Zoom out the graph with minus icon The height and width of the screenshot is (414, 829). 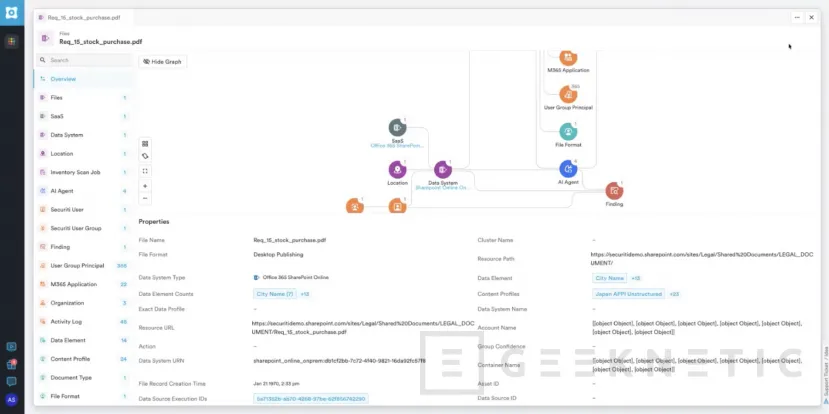pos(145,199)
